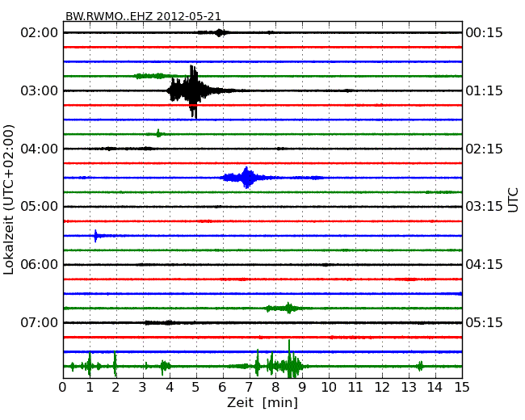
Task: Click x-axis tick label 12
Action: pyautogui.click(x=382, y=387)
